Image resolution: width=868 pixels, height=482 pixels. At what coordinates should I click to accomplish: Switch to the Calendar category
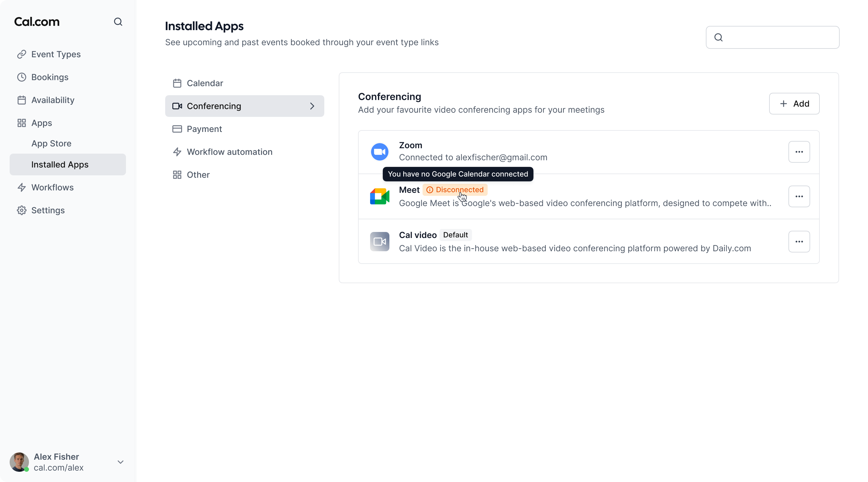click(205, 83)
